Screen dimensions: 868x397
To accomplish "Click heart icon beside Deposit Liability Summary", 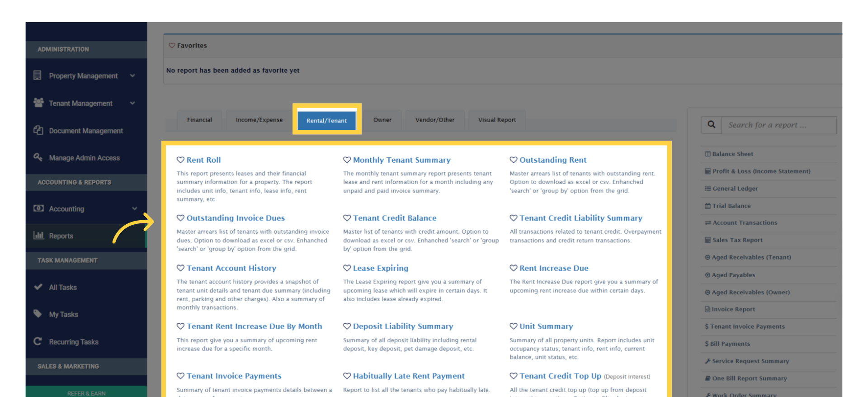I will [347, 326].
